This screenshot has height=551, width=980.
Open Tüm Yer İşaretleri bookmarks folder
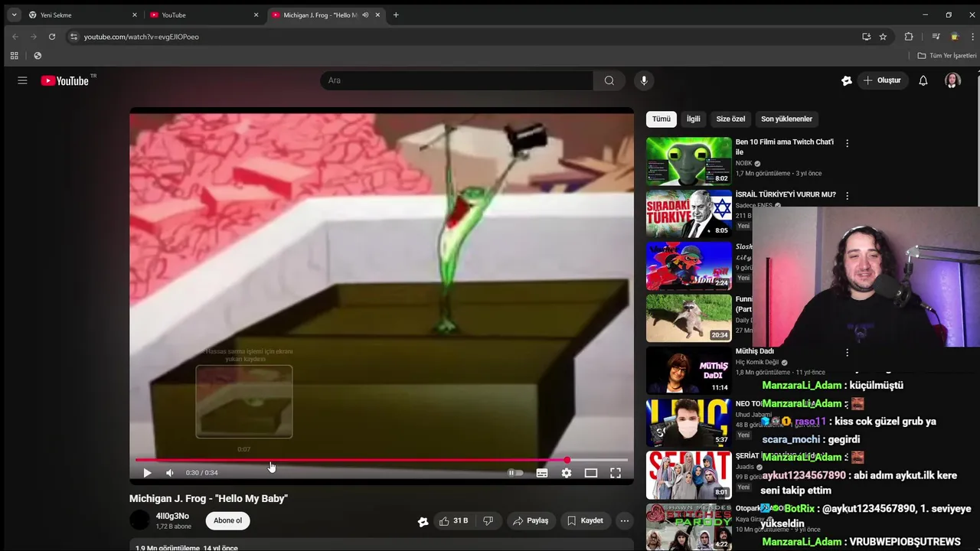tap(947, 55)
